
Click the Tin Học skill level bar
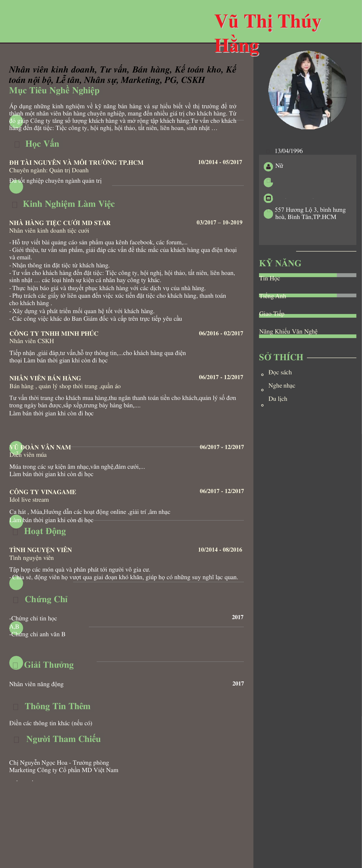click(307, 275)
